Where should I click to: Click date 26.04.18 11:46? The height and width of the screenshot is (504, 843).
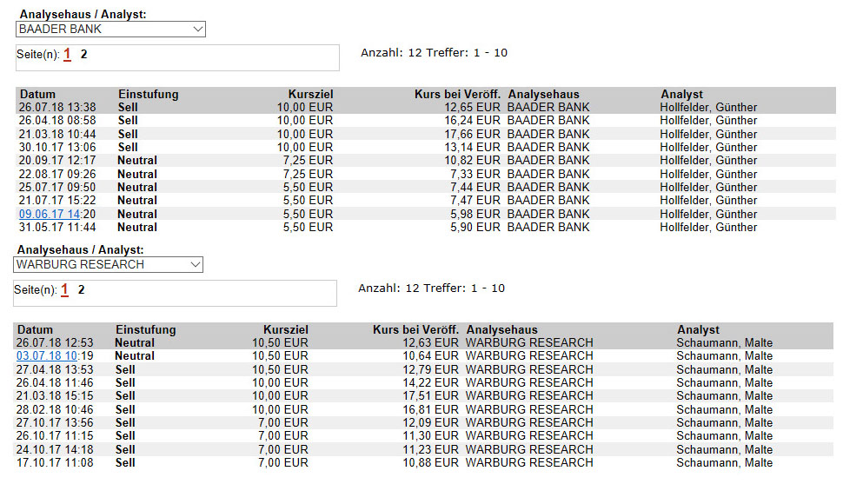point(54,382)
